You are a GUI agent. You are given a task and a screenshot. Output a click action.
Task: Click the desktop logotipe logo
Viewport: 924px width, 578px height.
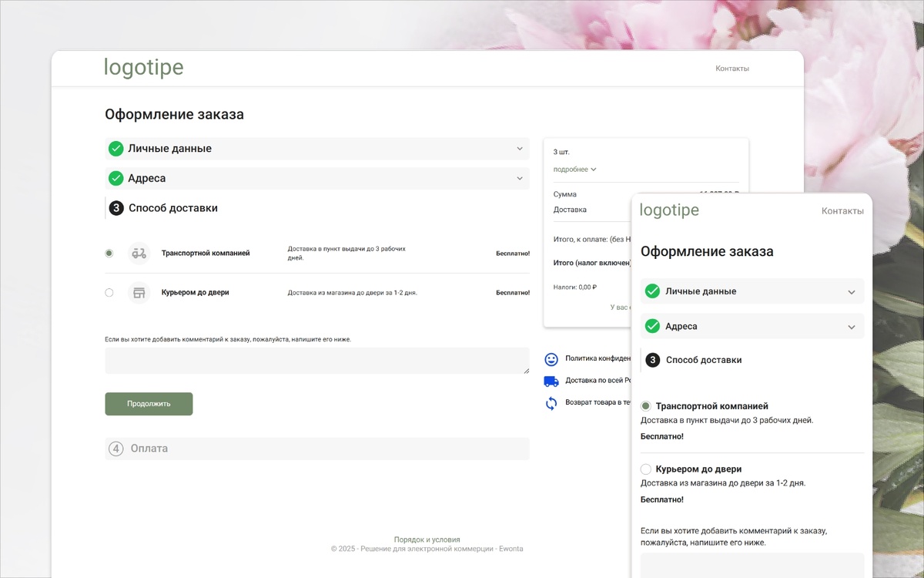point(144,69)
